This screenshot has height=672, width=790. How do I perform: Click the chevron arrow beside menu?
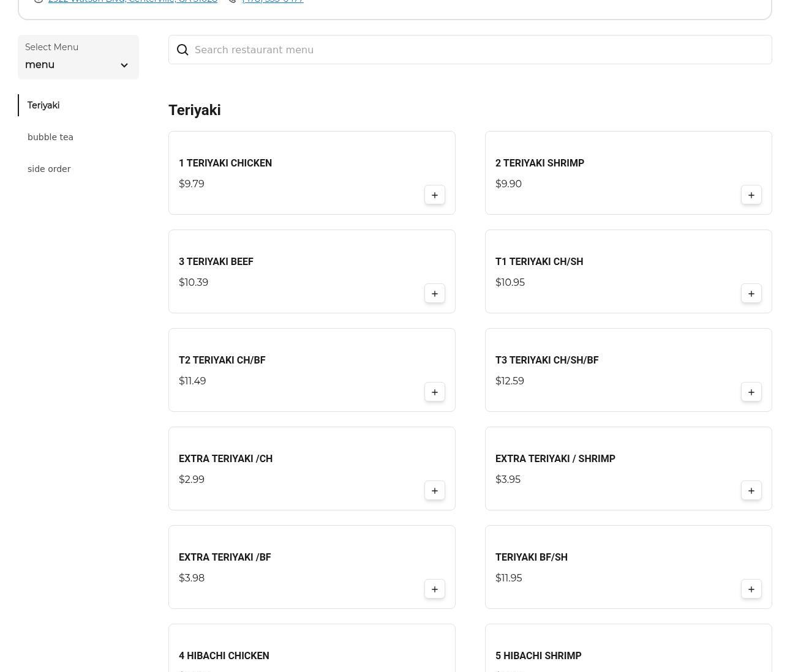pyautogui.click(x=124, y=65)
